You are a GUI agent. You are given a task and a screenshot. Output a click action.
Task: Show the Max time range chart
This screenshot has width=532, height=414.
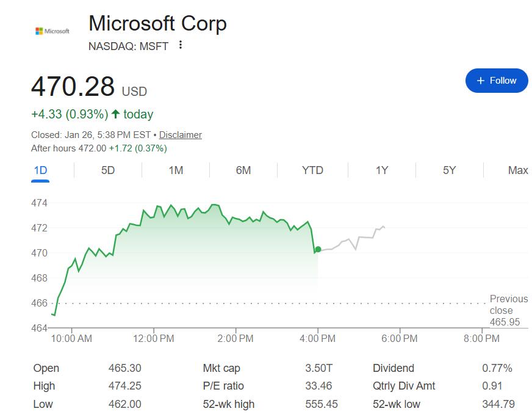click(517, 170)
